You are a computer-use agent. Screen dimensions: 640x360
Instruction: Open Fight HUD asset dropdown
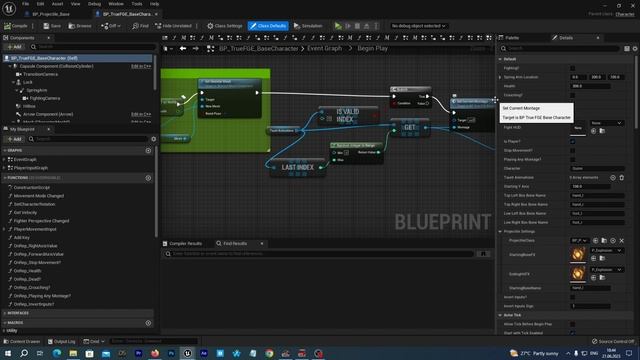607,123
